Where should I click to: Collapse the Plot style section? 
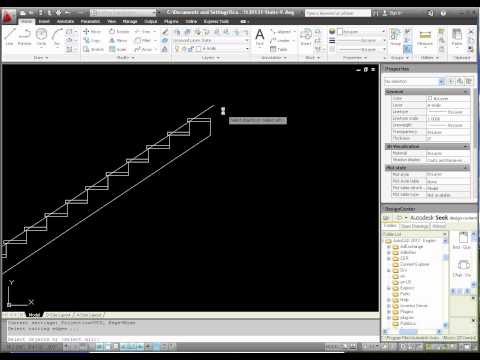click(x=466, y=168)
